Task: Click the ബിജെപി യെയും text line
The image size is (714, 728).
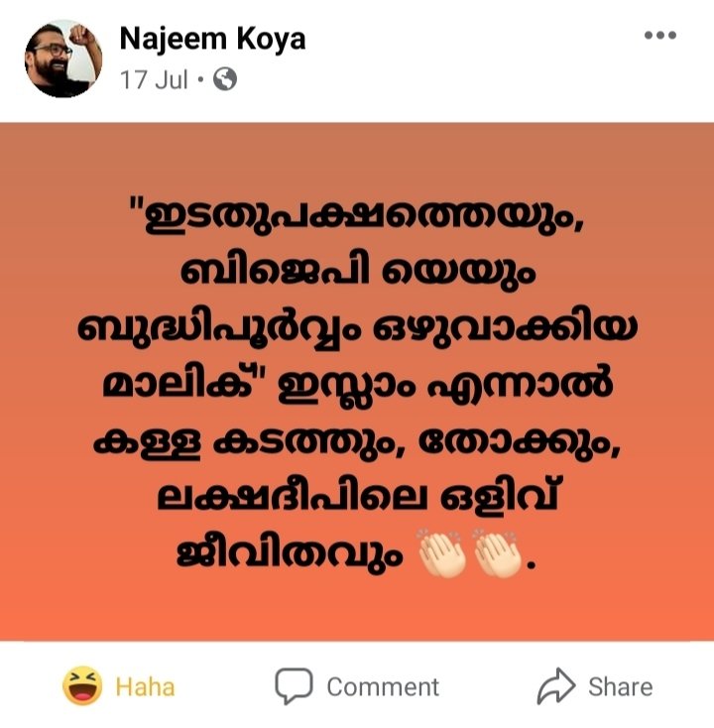Action: coord(357,271)
